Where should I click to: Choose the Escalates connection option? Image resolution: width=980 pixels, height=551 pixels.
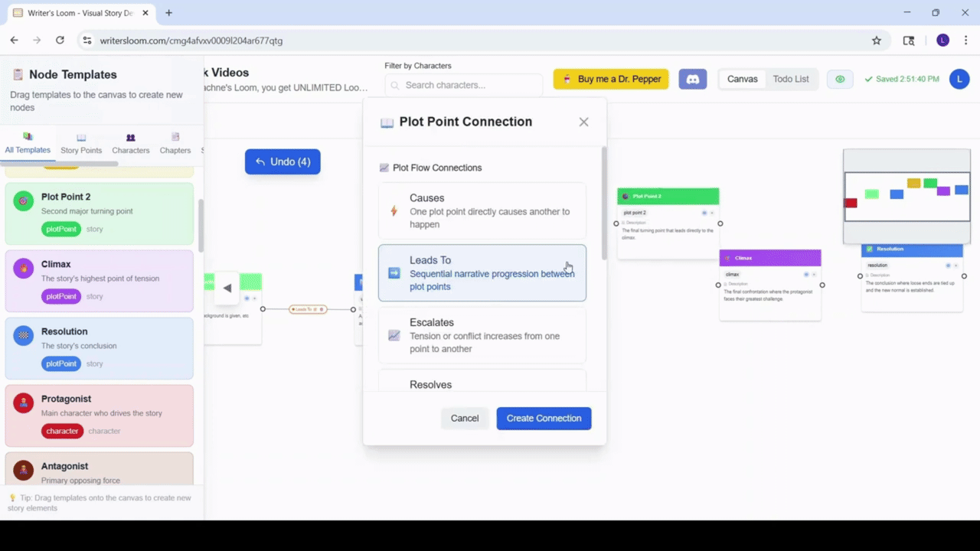click(x=482, y=335)
